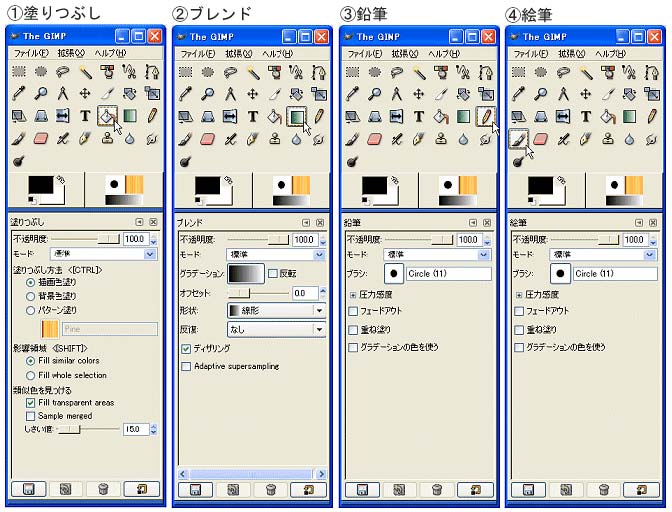Select the Blend gradient tool in the ブレンド window
This screenshot has height=512, width=672.
tap(296, 117)
